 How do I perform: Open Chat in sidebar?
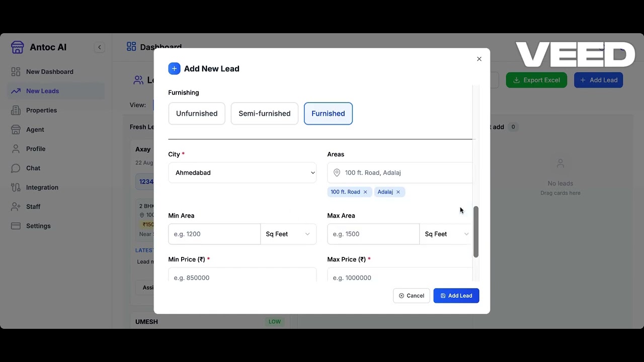56,168
